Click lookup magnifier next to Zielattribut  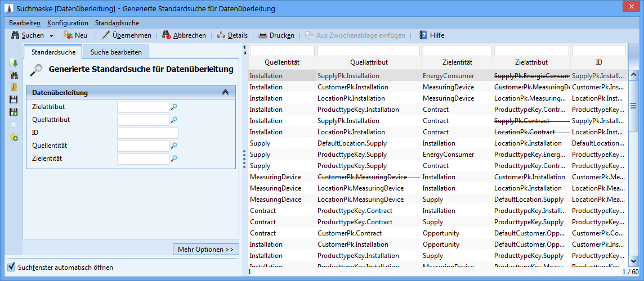174,107
